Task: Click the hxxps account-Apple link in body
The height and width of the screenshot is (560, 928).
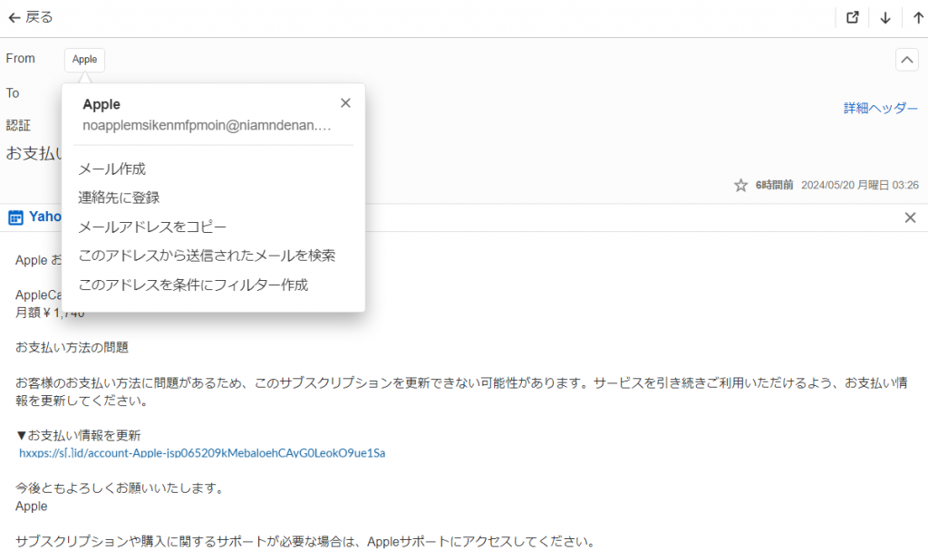Action: pyautogui.click(x=202, y=452)
